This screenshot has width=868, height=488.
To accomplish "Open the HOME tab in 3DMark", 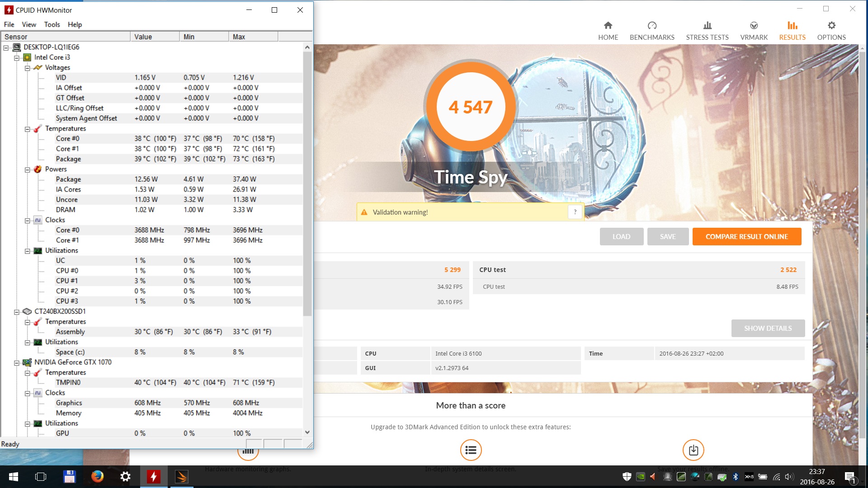I will [x=608, y=31].
